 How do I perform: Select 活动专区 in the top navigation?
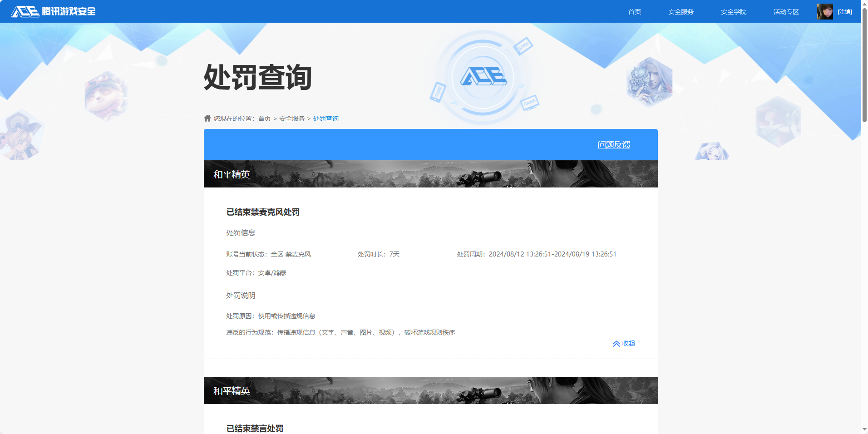coord(785,11)
